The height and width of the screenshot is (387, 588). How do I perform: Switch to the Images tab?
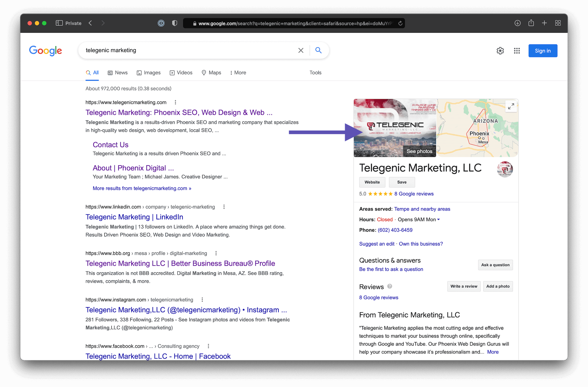coord(149,73)
